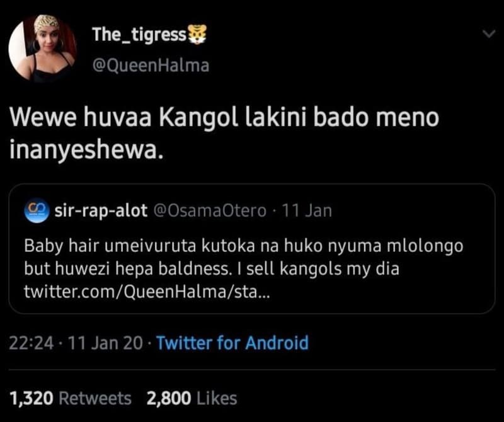
Task: Click sir-rap-alot's circular profile picture
Action: [38, 212]
